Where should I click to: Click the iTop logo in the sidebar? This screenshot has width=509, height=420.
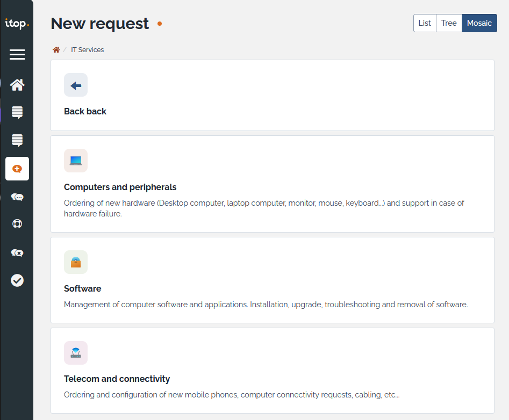click(x=17, y=24)
